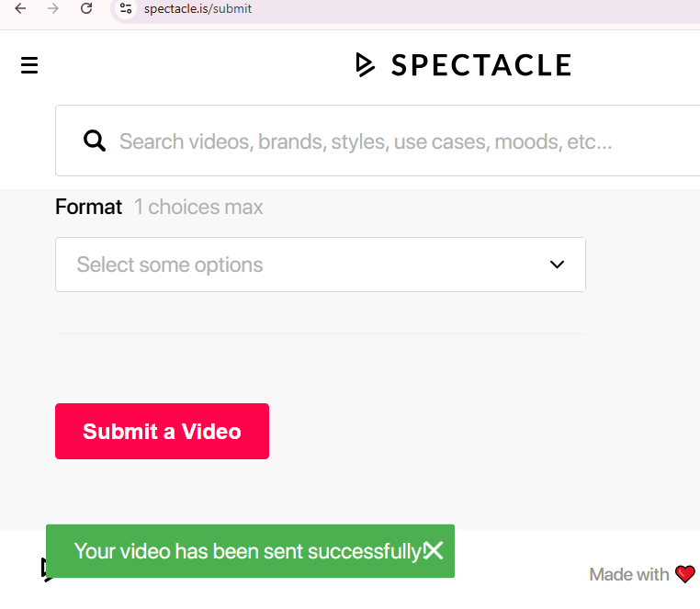Click the red heart icon in footer
Screen dimensions: 700x609
point(685,574)
